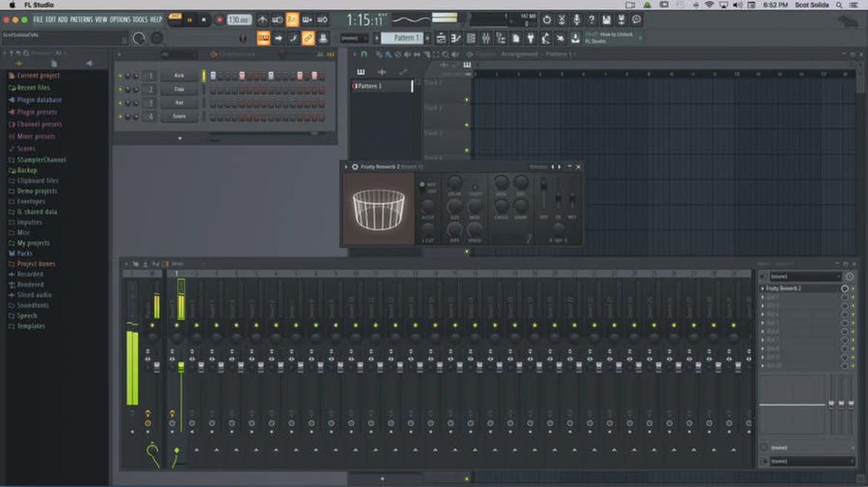Click the render/export audio icon
This screenshot has height=487, width=868.
621,20
